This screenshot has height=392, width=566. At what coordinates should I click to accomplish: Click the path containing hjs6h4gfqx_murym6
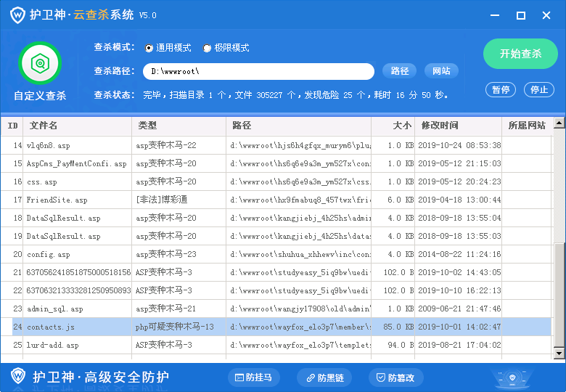tap(300, 145)
